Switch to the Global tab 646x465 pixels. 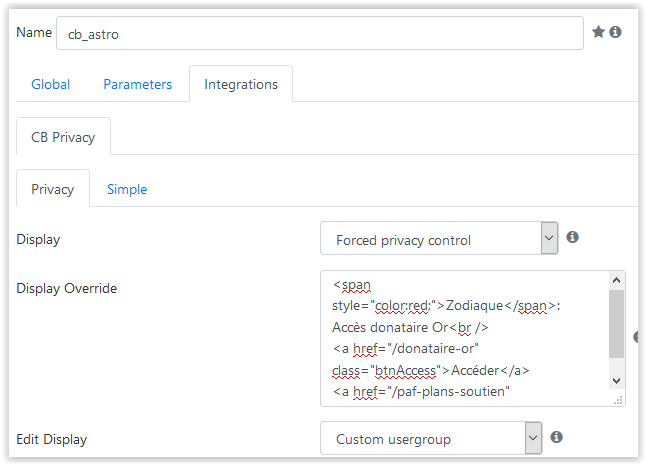(51, 84)
